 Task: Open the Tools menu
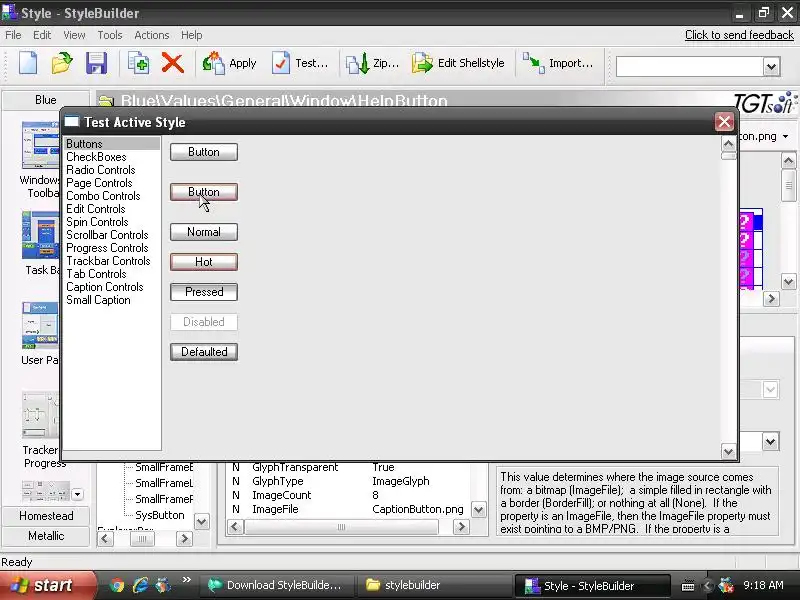coord(110,35)
